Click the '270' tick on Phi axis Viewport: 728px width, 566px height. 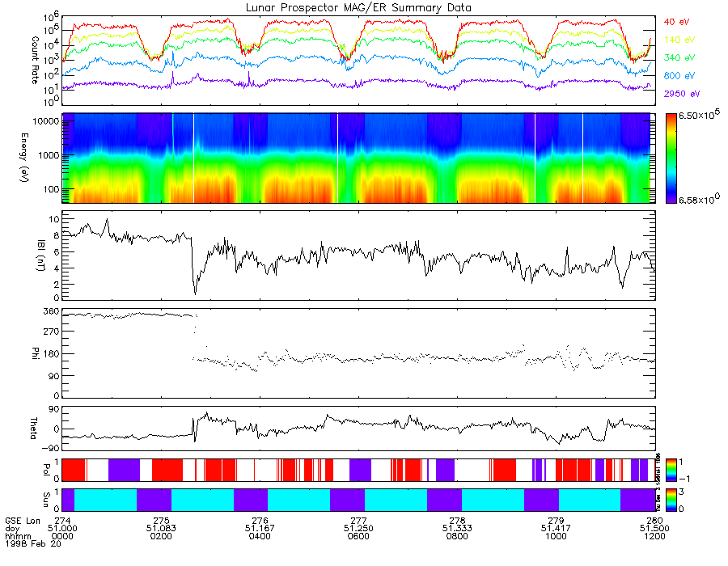coord(51,332)
